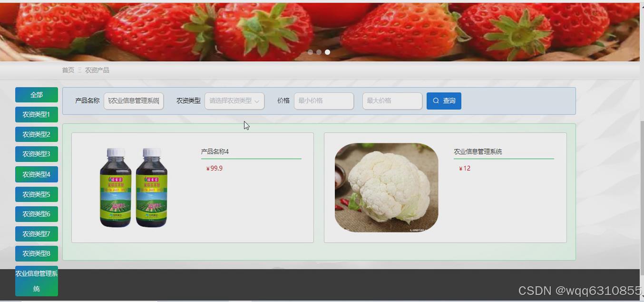Select third carousel indicator dot
The width and height of the screenshot is (644, 302).
327,52
